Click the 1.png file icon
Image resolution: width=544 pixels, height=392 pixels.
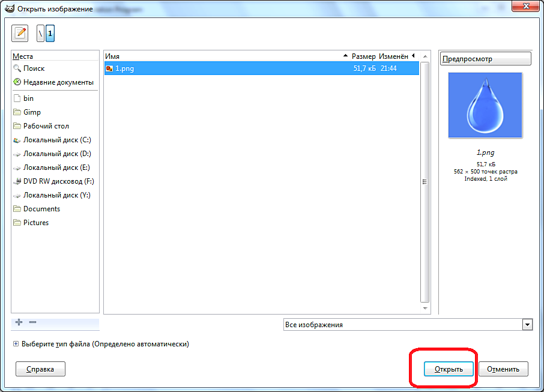109,68
